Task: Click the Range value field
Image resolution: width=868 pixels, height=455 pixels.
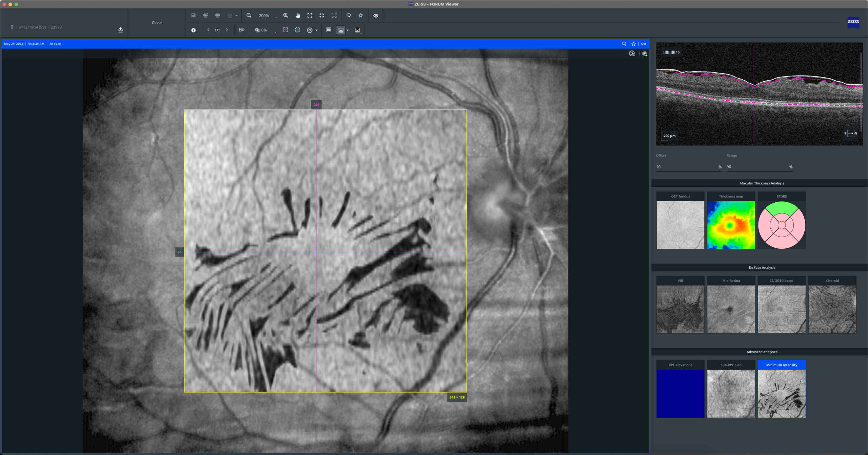Action: 759,167
